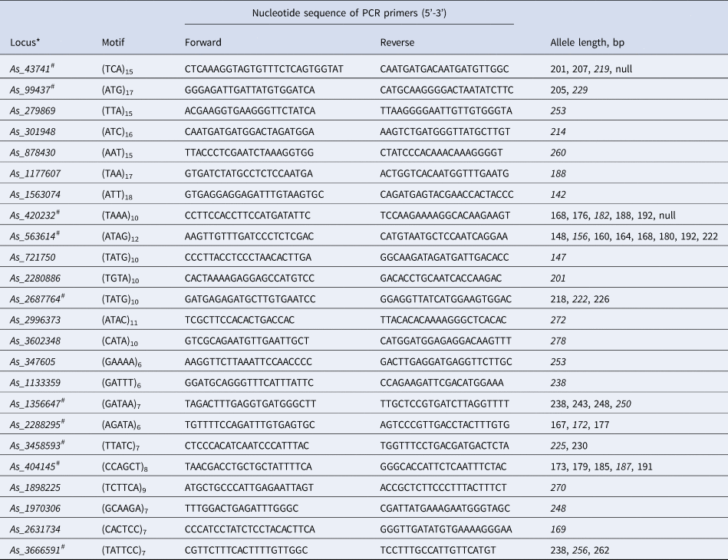
Task: Click the Motif column header
Action: (x=114, y=43)
